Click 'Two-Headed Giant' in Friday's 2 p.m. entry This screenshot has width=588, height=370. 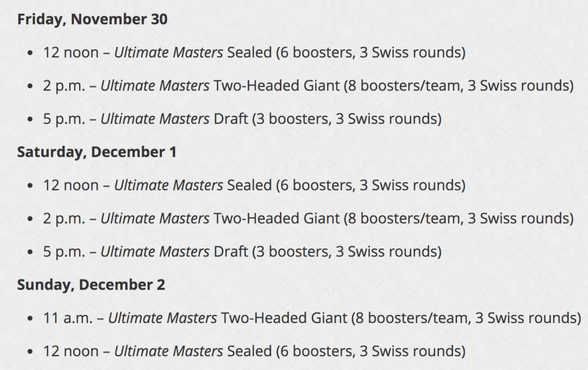tap(276, 85)
